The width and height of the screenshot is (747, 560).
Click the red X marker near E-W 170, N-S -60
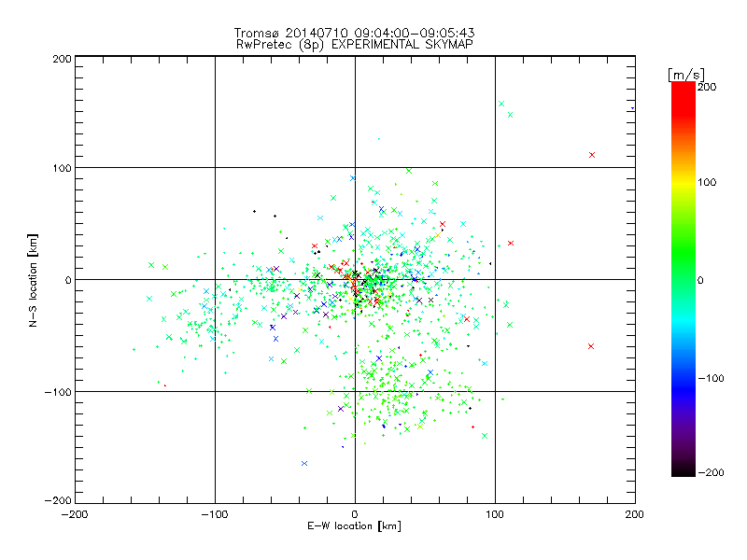click(x=591, y=346)
